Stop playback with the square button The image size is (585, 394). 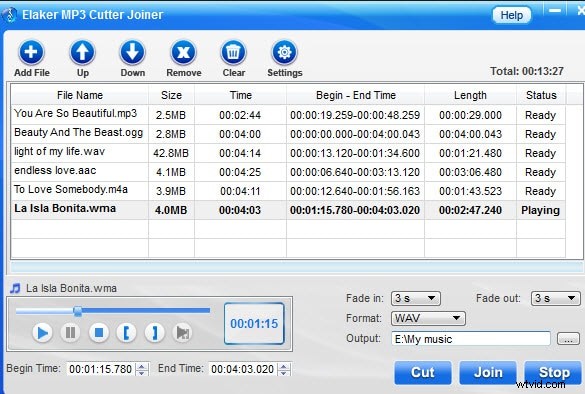99,332
